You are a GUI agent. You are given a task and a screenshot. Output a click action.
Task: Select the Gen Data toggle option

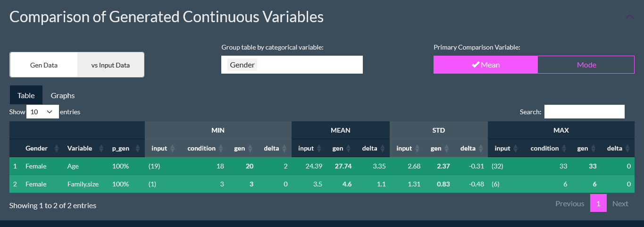[44, 65]
